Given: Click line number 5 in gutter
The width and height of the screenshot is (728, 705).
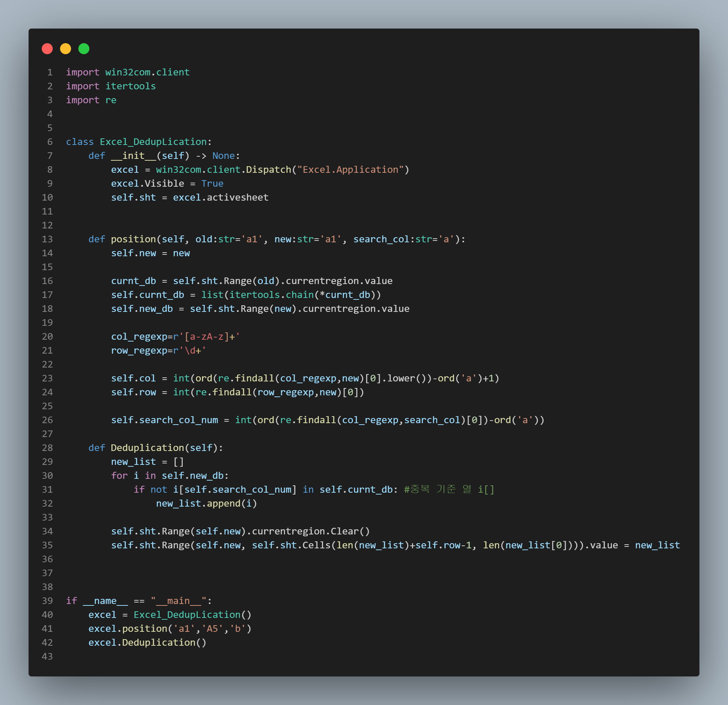Looking at the screenshot, I should tap(50, 128).
